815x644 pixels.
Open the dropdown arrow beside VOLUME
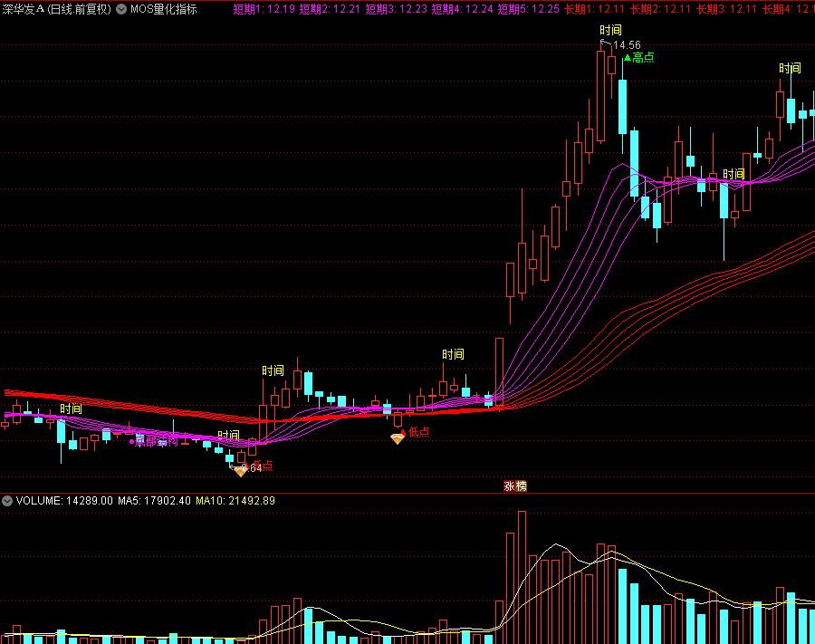click(x=7, y=501)
